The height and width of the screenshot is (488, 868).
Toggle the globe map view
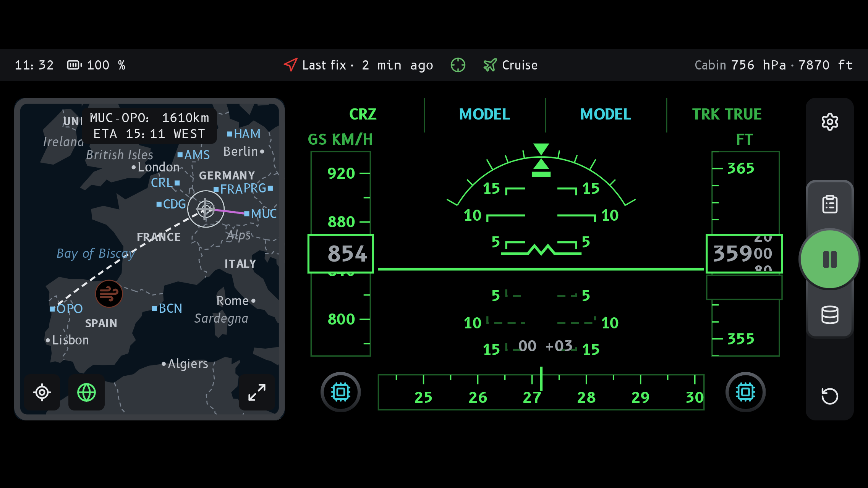click(x=87, y=392)
